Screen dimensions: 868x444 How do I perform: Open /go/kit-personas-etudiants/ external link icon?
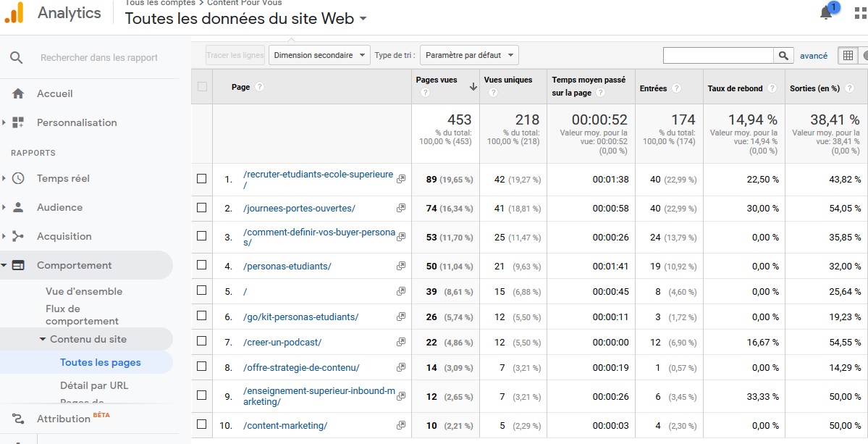click(401, 317)
